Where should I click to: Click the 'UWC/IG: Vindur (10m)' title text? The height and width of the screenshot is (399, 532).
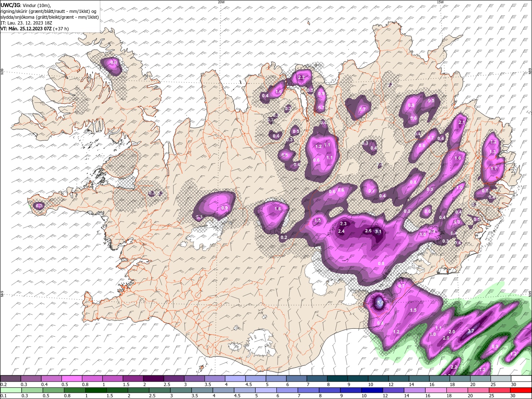(26, 5)
